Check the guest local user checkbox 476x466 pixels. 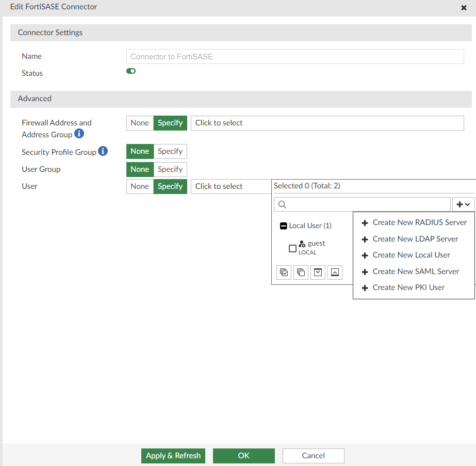(x=292, y=248)
